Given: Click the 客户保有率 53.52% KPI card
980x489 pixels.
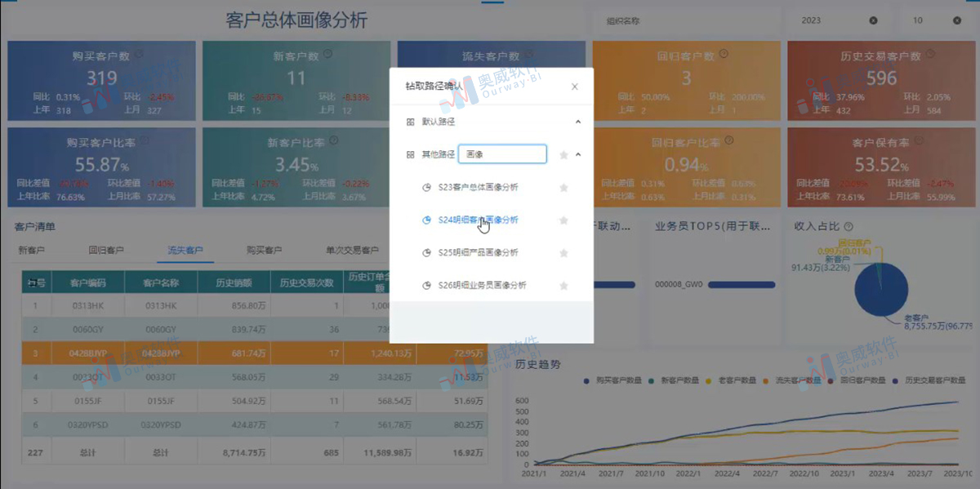Looking at the screenshot, I should coord(881,167).
